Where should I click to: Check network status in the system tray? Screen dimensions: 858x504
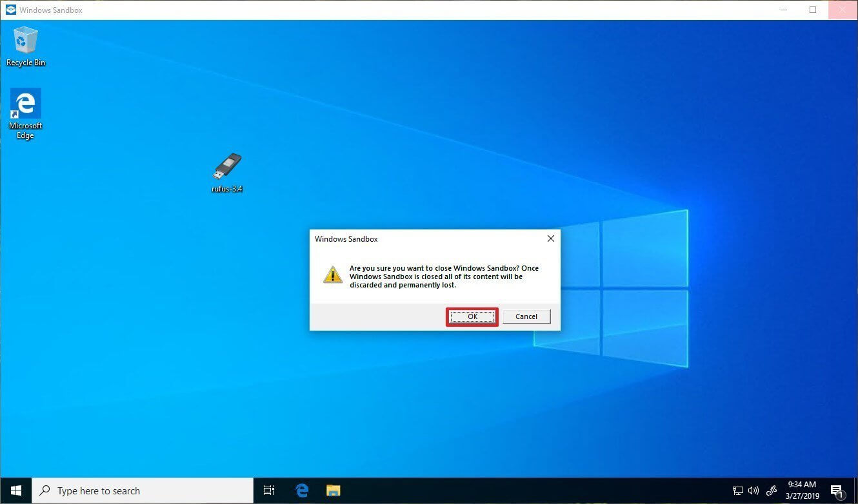737,490
